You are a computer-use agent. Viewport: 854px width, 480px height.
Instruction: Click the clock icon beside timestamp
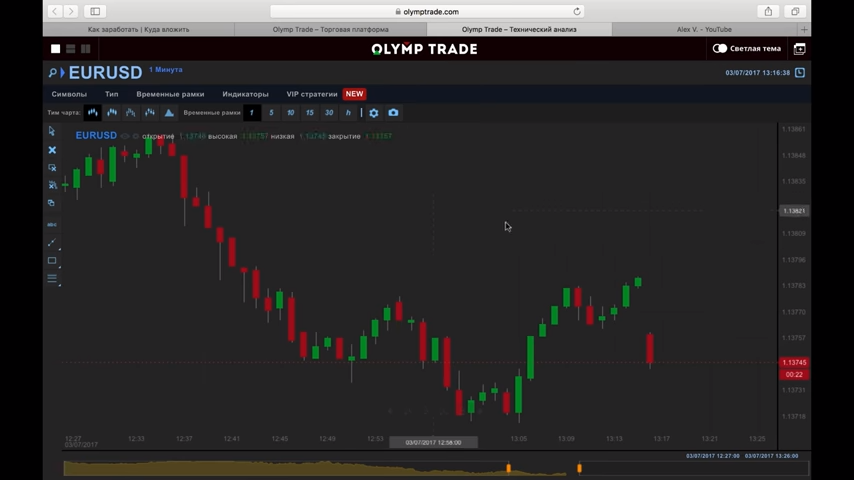[800, 72]
